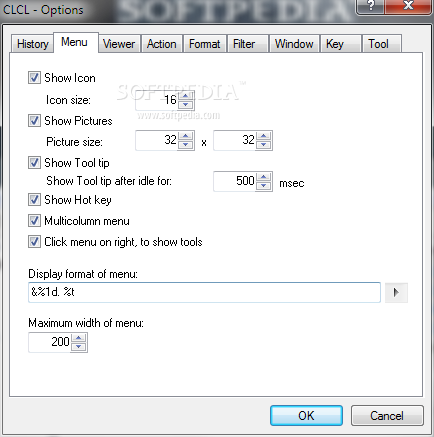The height and width of the screenshot is (437, 434).
Task: Open the Tool tab
Action: (382, 44)
